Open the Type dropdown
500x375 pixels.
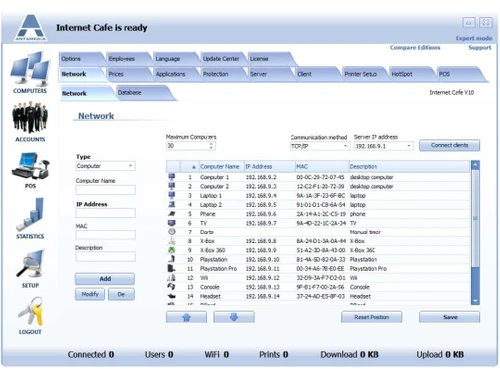click(131, 166)
